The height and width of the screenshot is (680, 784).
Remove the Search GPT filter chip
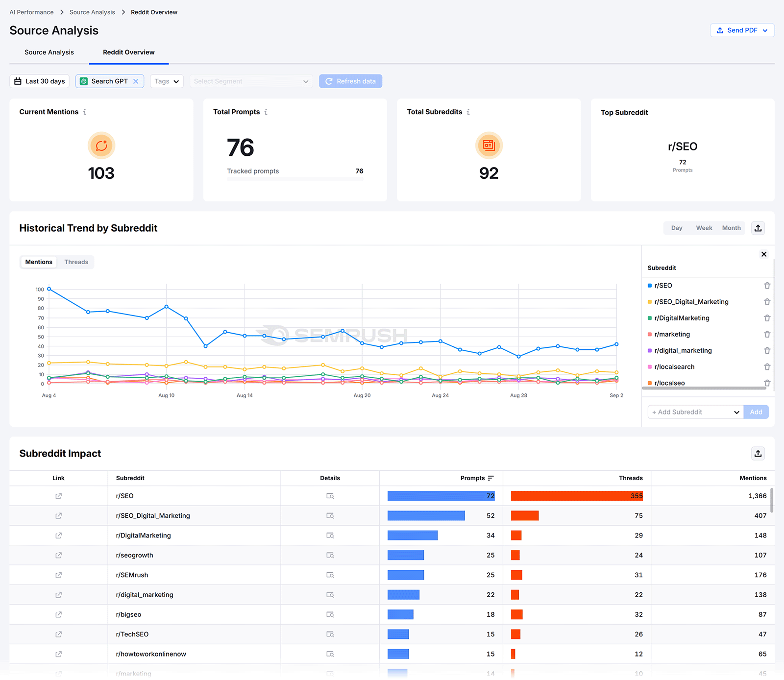(x=137, y=81)
